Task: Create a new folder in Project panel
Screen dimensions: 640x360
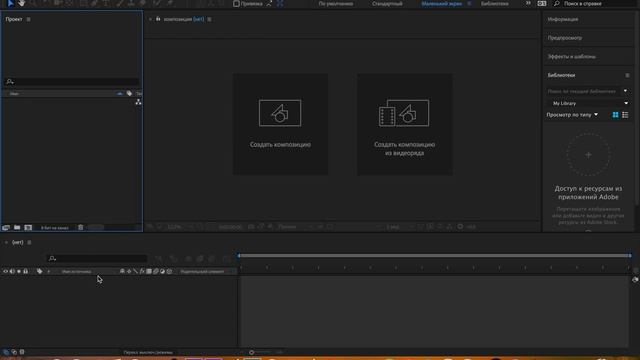Action: tap(17, 227)
